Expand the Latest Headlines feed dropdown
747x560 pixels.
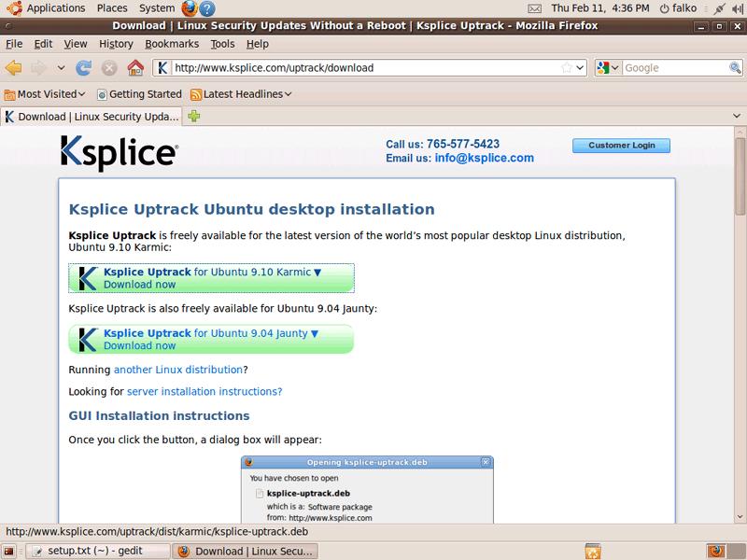241,94
